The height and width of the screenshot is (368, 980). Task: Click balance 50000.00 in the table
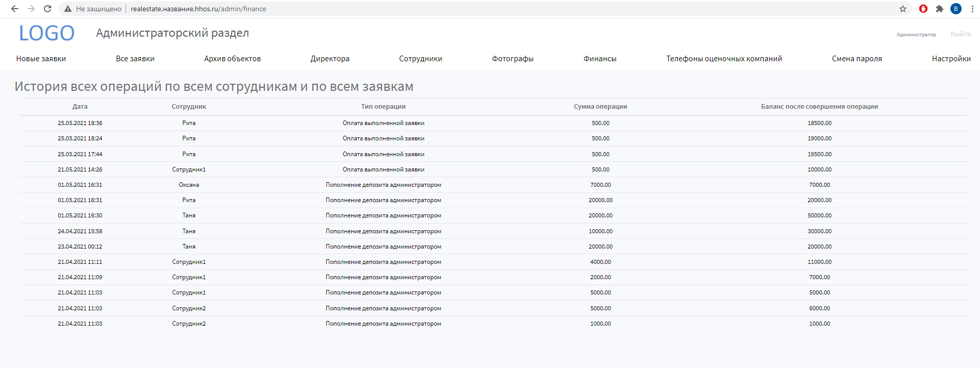pyautogui.click(x=820, y=215)
